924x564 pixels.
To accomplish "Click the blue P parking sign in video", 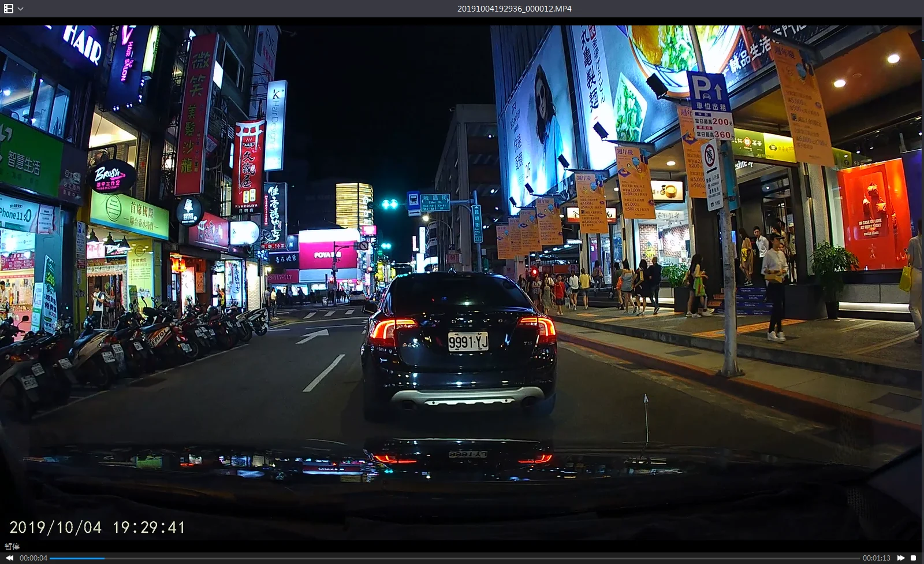I will 709,91.
